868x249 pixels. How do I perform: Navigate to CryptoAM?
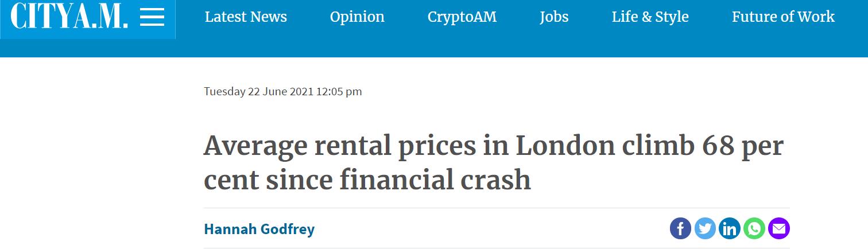point(462,17)
